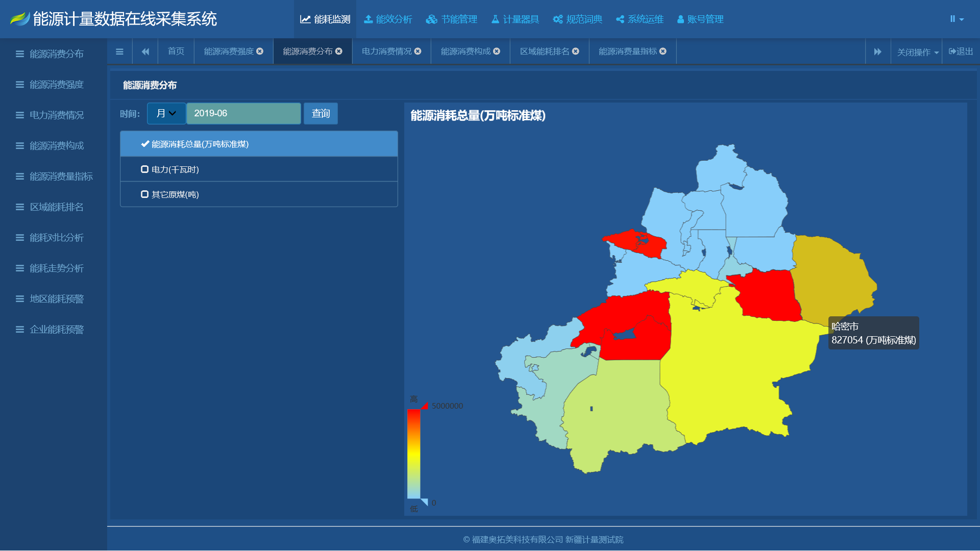Click the scroll tabs left double-arrow
The width and height of the screenshot is (980, 551).
[145, 52]
